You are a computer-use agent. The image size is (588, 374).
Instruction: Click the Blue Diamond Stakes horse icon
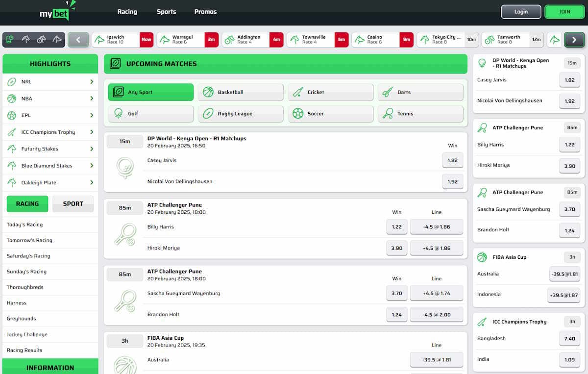click(12, 166)
